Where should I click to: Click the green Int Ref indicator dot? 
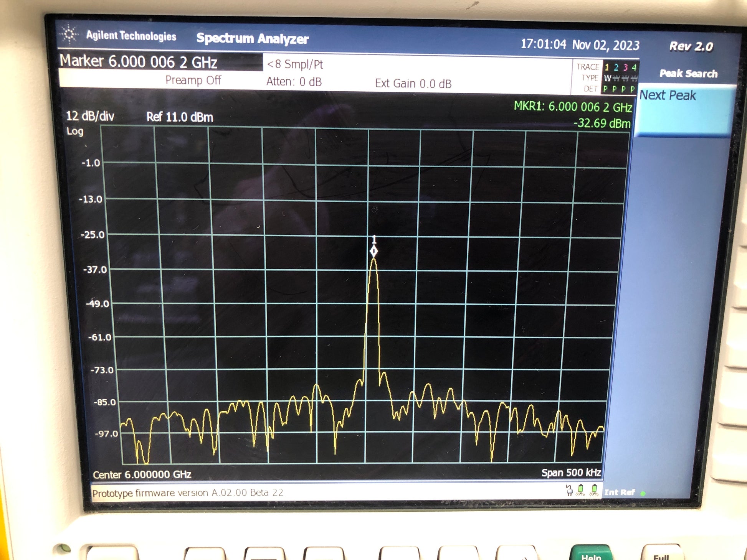(x=643, y=493)
